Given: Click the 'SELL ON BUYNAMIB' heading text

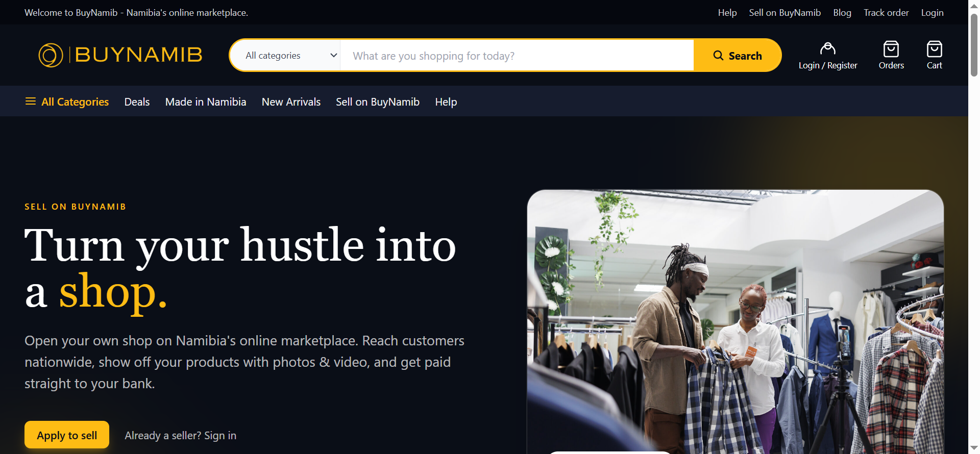Looking at the screenshot, I should point(76,207).
